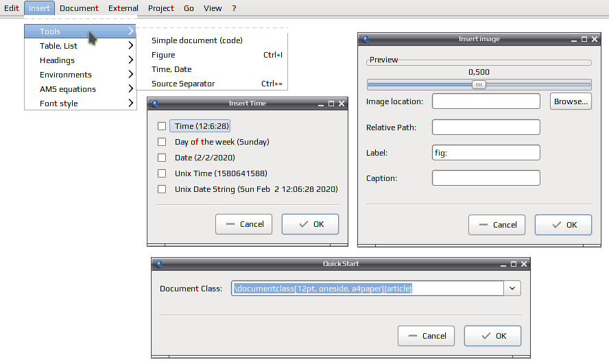Viewport: 609px width, 364px height.
Task: Click the Insert Time window icon
Action: pyautogui.click(x=154, y=104)
